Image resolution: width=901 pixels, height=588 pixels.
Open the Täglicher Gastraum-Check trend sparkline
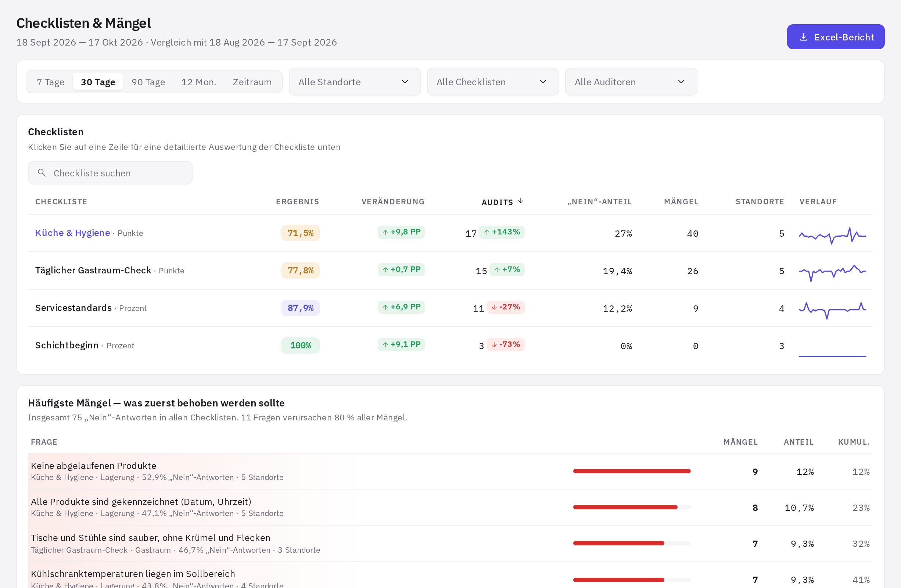(x=832, y=273)
